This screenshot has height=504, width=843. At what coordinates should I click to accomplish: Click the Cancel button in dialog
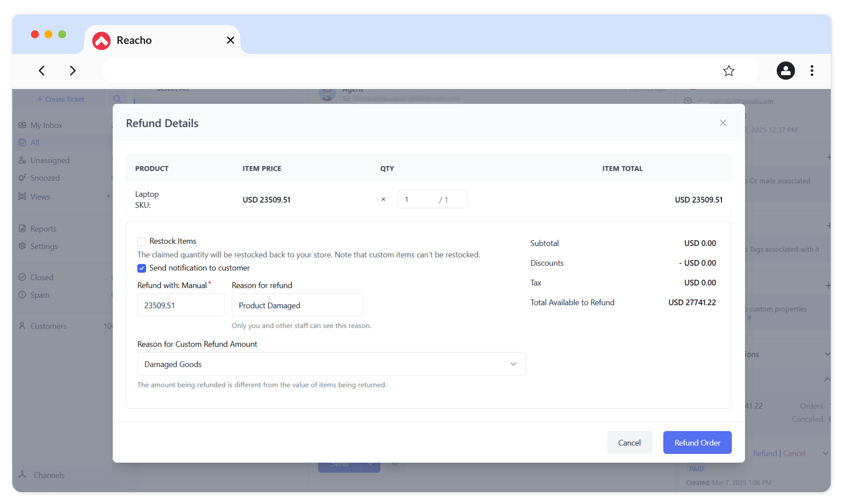pyautogui.click(x=629, y=443)
